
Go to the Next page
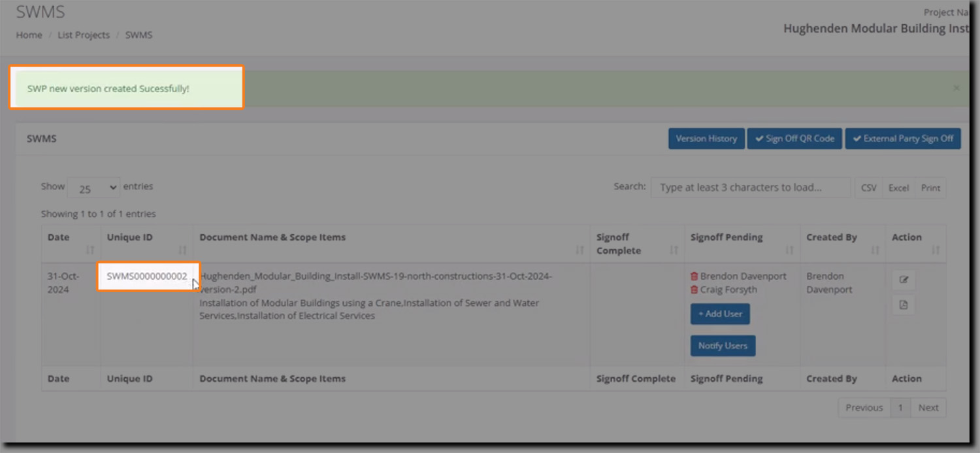(928, 408)
